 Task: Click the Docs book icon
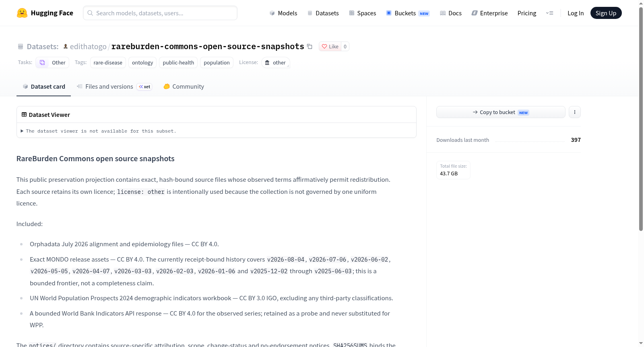tap(443, 13)
